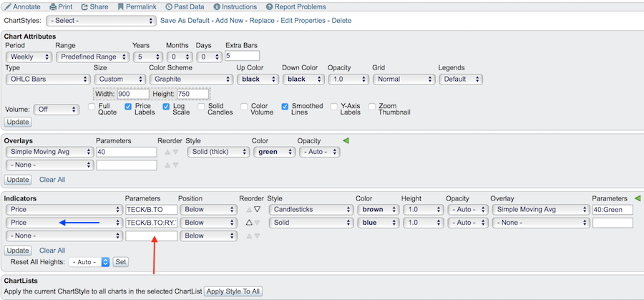
Task: Expand the Color Scheme Graphite dropdown
Action: [x=190, y=79]
